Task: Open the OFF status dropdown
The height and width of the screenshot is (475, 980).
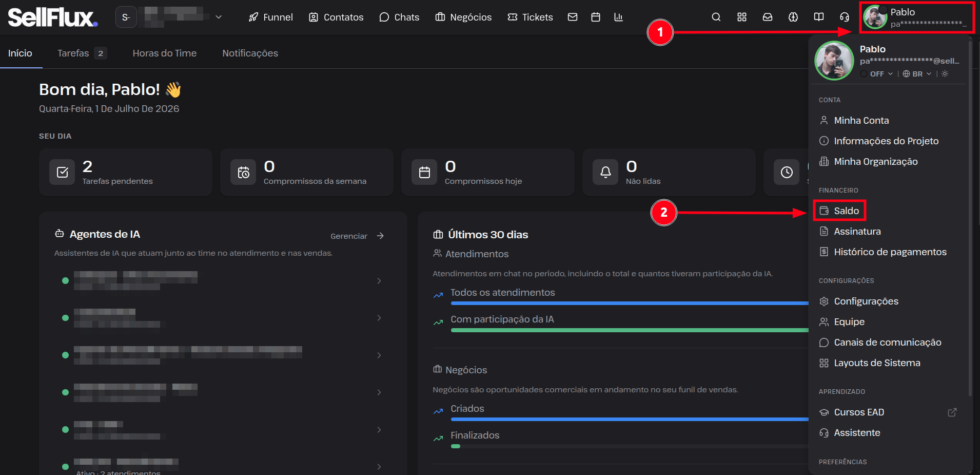Action: [877, 74]
